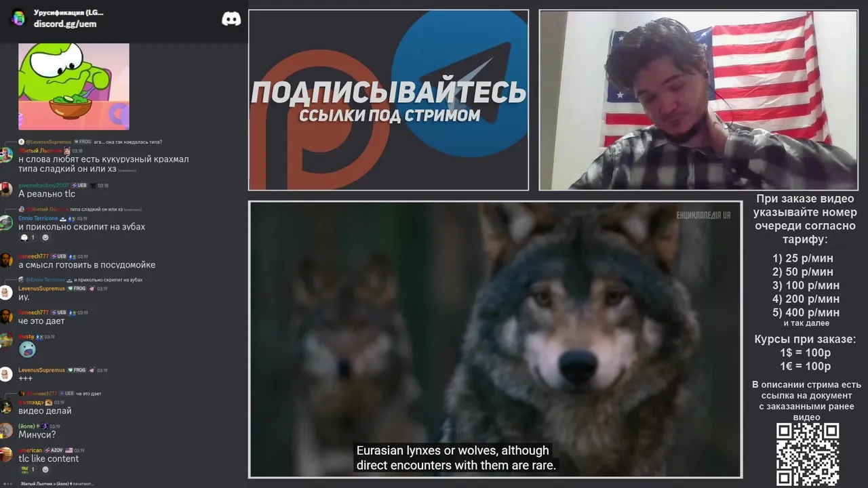The width and height of the screenshot is (868, 488).
Task: Click the 'и прикольно скрипит на зубах' message
Action: tap(82, 227)
